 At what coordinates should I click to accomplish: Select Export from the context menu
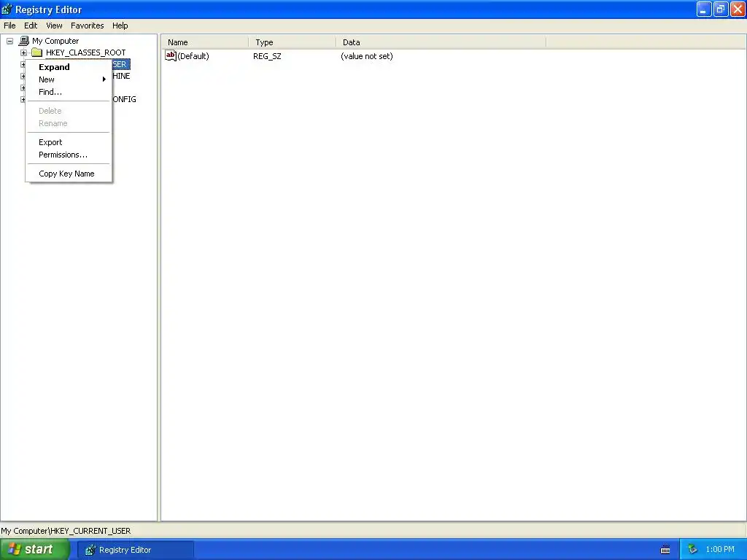pyautogui.click(x=69, y=142)
